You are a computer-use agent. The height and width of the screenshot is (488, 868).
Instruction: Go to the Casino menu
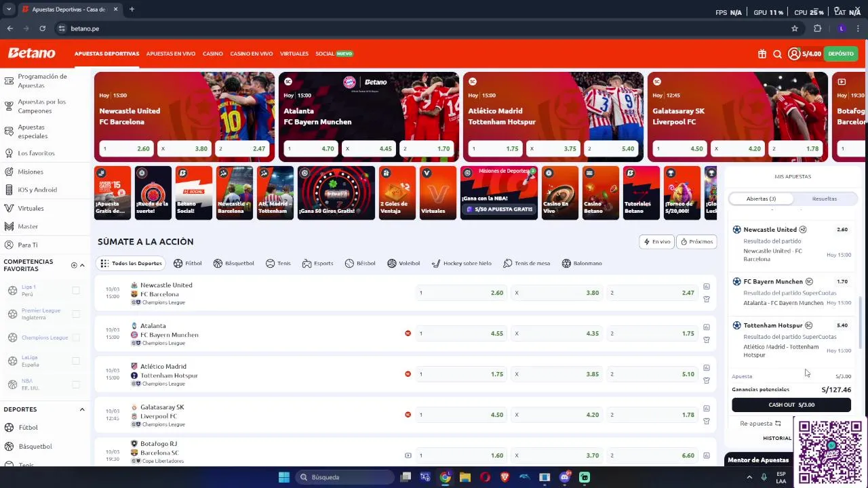pos(213,54)
